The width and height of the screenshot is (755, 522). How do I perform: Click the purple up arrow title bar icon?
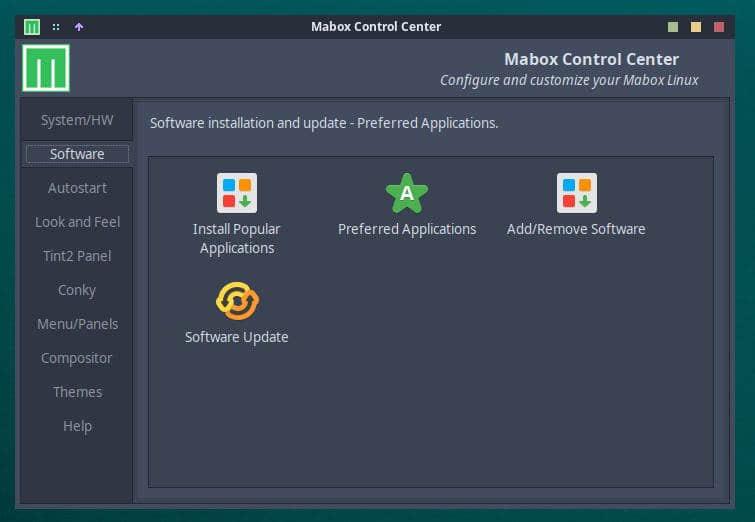pyautogui.click(x=79, y=27)
